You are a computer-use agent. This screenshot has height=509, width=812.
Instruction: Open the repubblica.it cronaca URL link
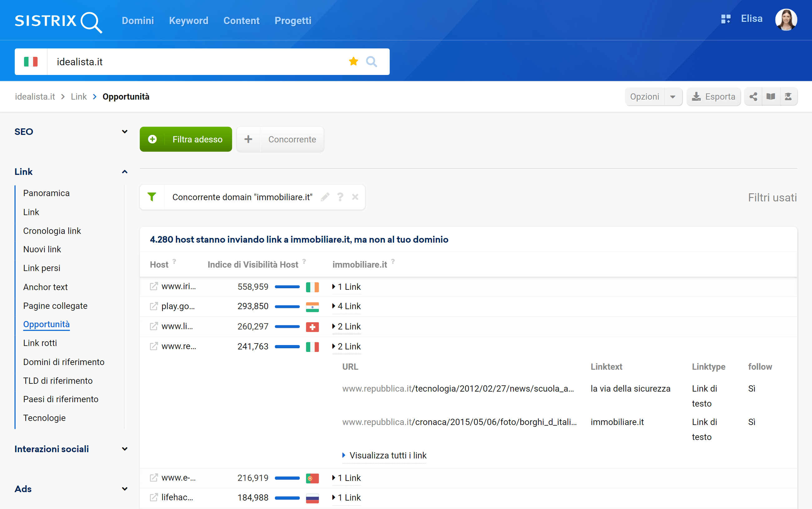tap(459, 422)
